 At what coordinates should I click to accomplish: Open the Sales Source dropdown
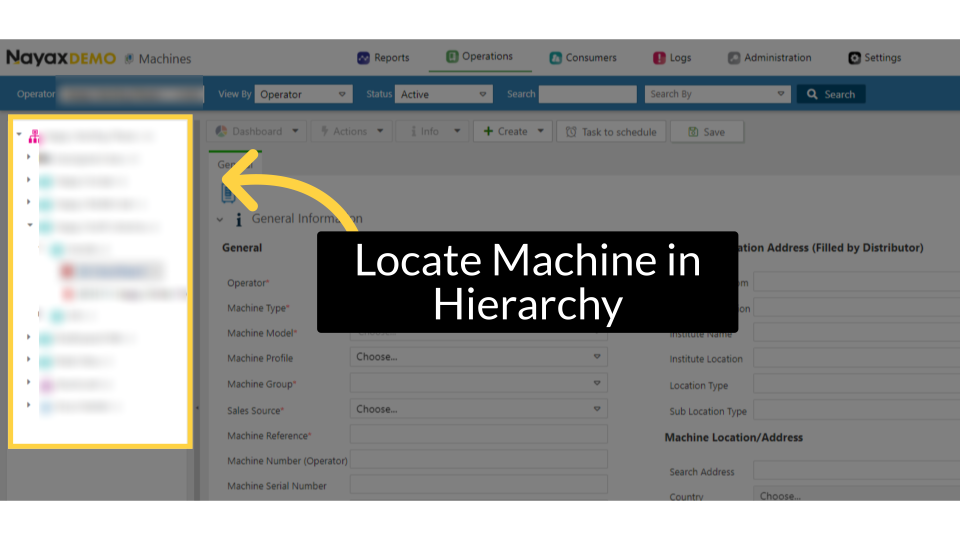[x=479, y=409]
